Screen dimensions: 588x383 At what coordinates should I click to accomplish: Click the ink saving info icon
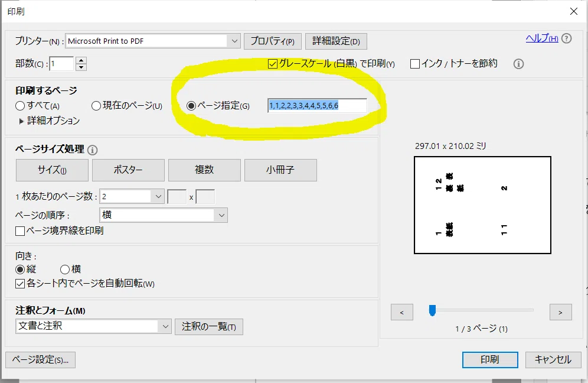point(518,64)
